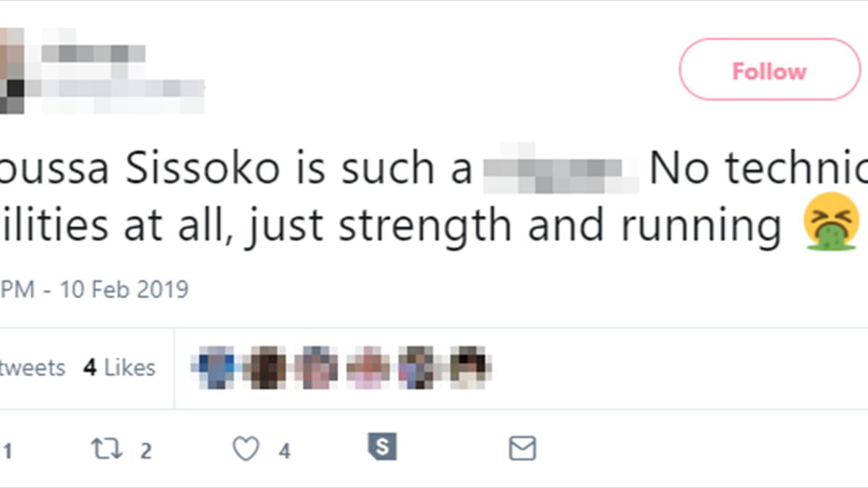The height and width of the screenshot is (488, 868).
Task: Click the shield icon with letter S
Action: click(382, 448)
